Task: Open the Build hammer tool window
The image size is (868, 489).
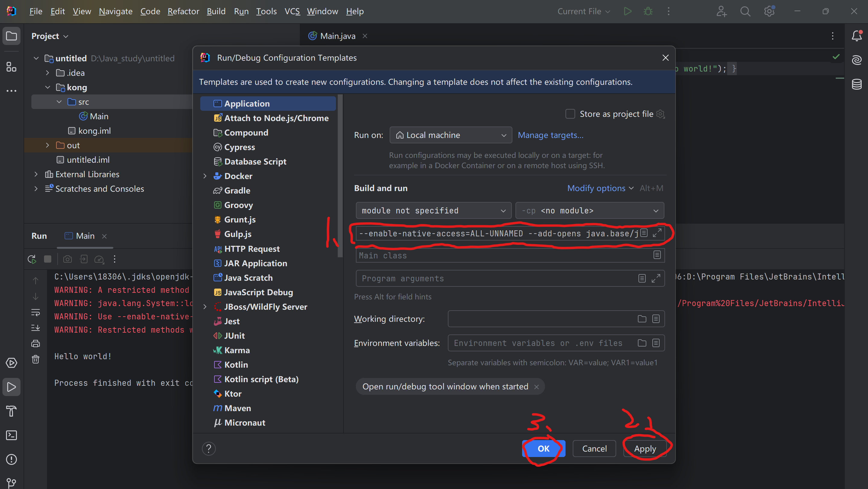Action: tap(11, 411)
